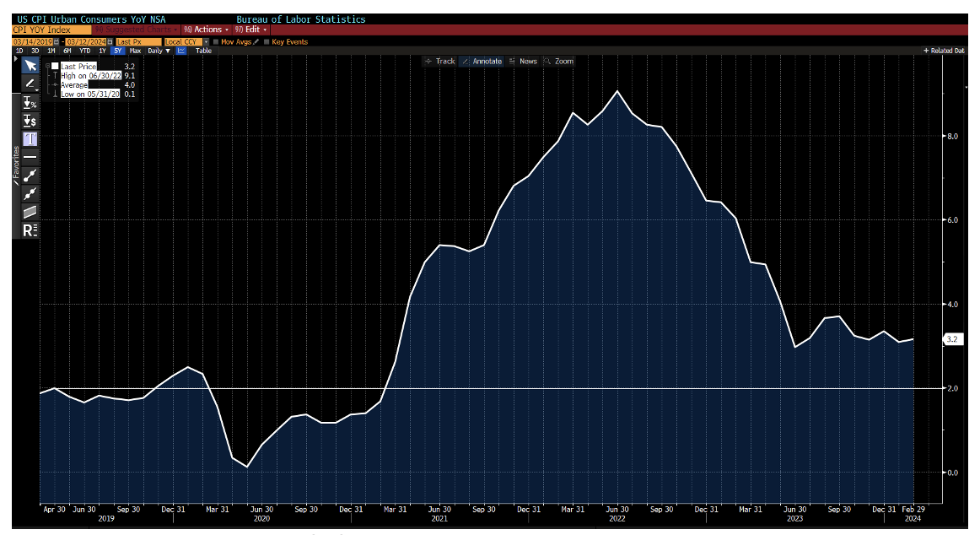Image resolution: width=980 pixels, height=535 pixels.
Task: Open the Related Data link
Action: [x=944, y=51]
